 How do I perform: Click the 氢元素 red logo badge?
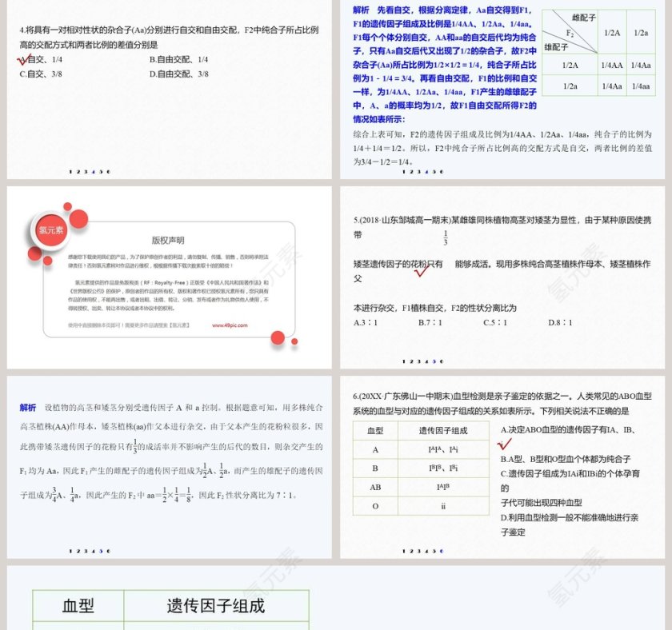(x=52, y=231)
